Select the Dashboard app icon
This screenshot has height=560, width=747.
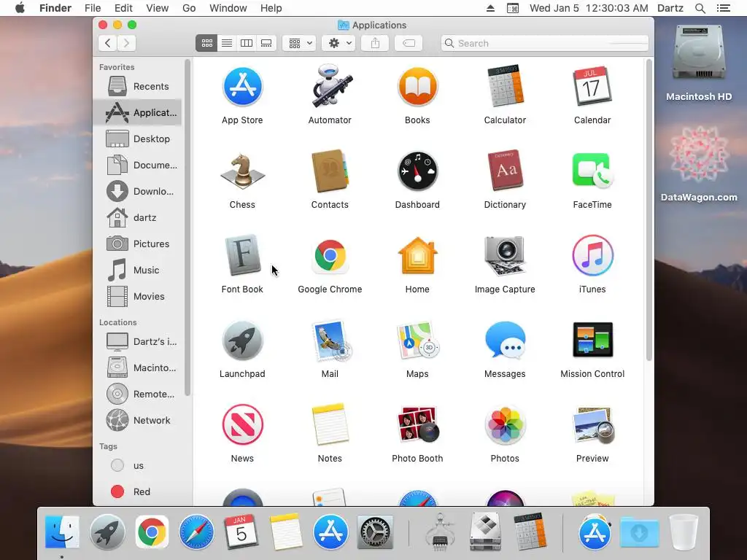click(x=417, y=171)
